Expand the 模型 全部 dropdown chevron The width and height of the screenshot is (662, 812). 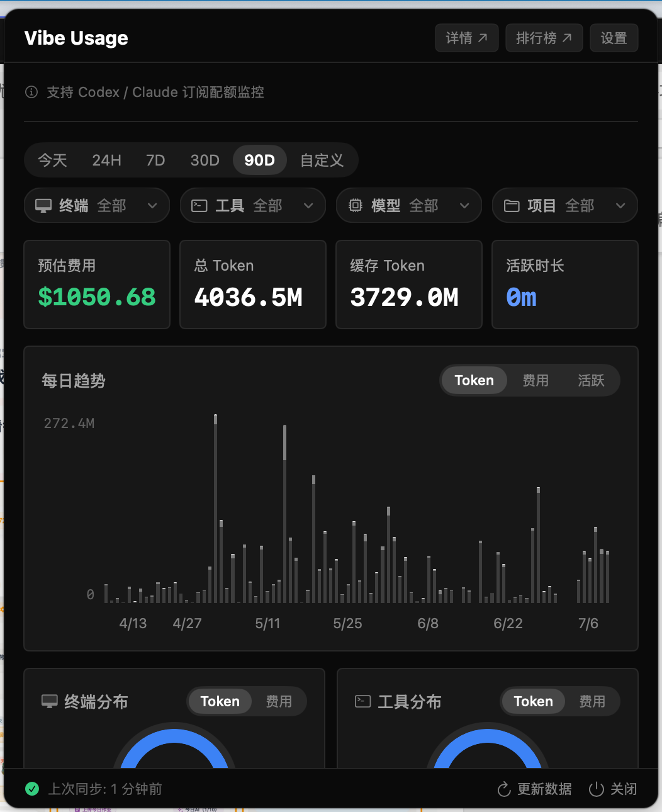pyautogui.click(x=464, y=206)
